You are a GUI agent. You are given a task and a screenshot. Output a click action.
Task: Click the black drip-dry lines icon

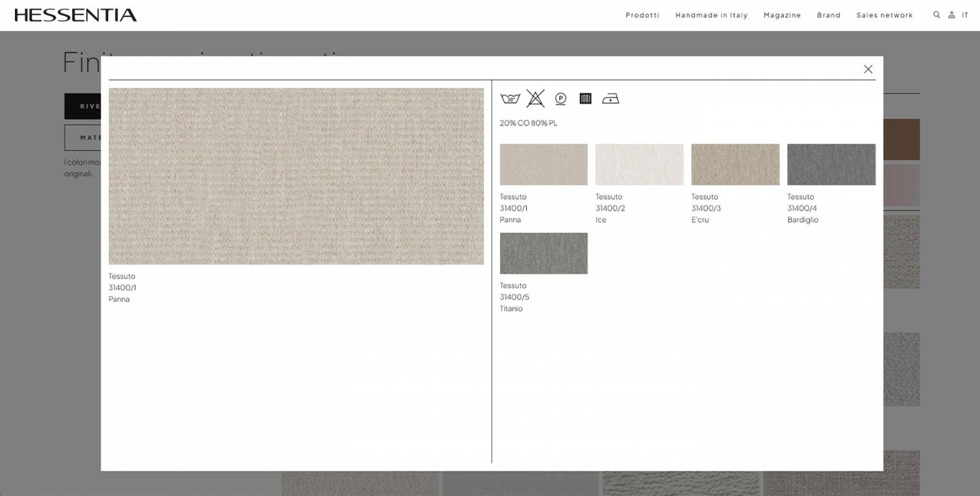tap(585, 99)
